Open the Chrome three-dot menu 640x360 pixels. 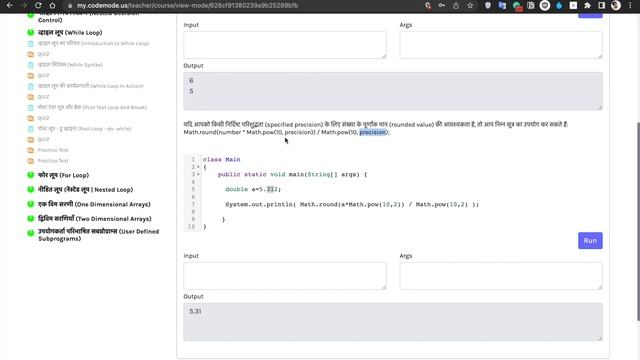point(630,6)
